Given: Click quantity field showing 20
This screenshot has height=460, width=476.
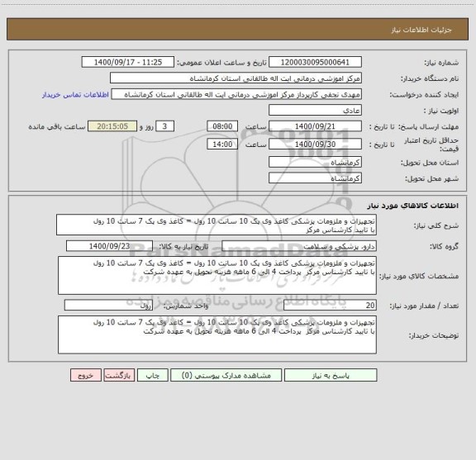Looking at the screenshot, I should [x=330, y=306].
